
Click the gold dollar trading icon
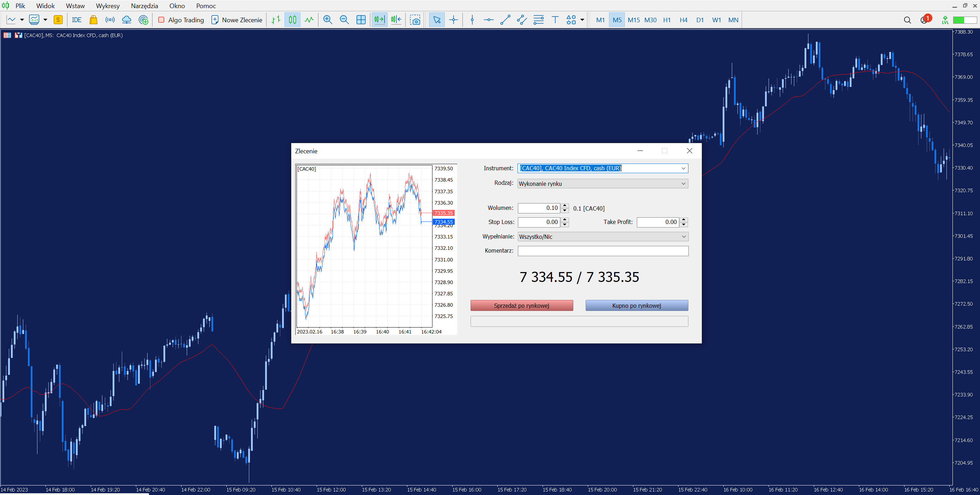point(58,20)
